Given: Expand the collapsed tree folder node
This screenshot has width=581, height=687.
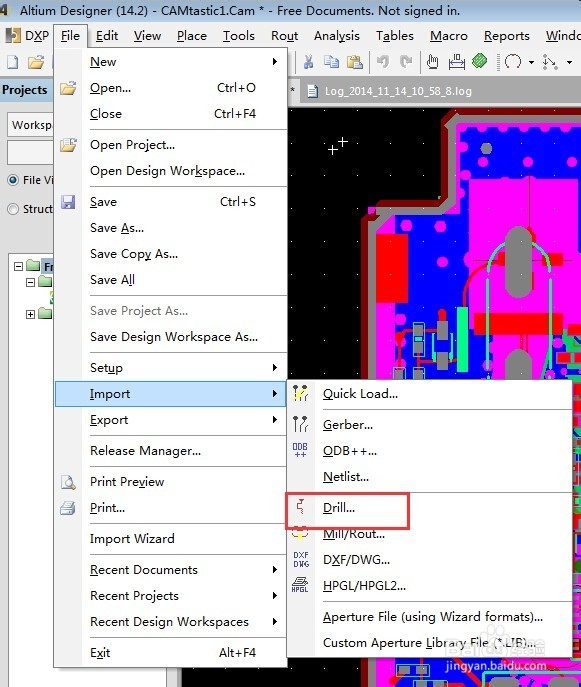Looking at the screenshot, I should (30, 314).
